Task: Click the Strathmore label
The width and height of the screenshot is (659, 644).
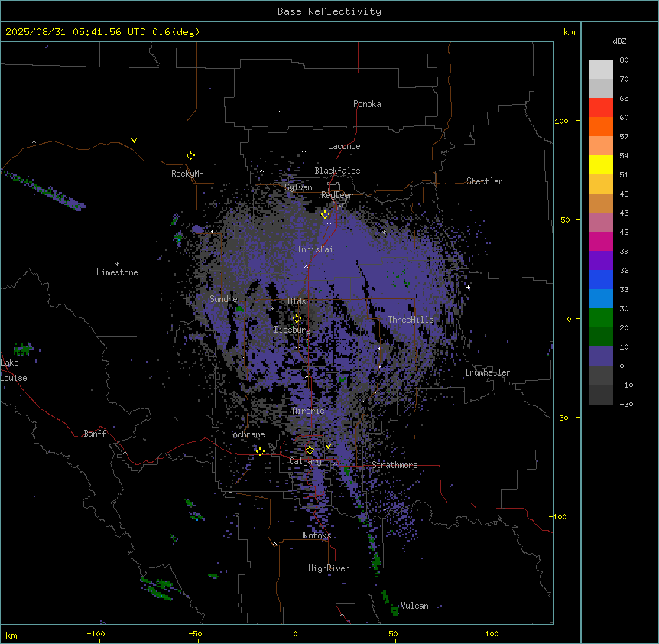Action: 394,465
